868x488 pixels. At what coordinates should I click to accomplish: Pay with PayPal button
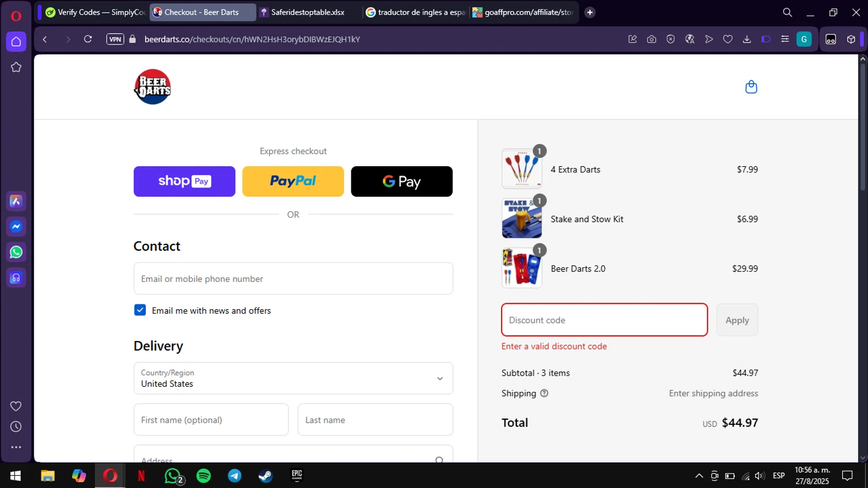click(293, 181)
